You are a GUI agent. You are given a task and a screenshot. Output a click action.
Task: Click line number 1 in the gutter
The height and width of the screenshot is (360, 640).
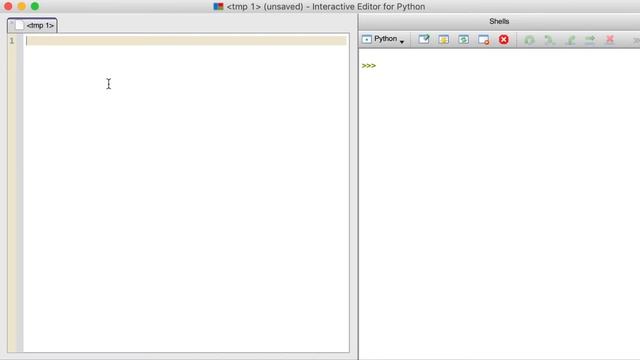12,41
